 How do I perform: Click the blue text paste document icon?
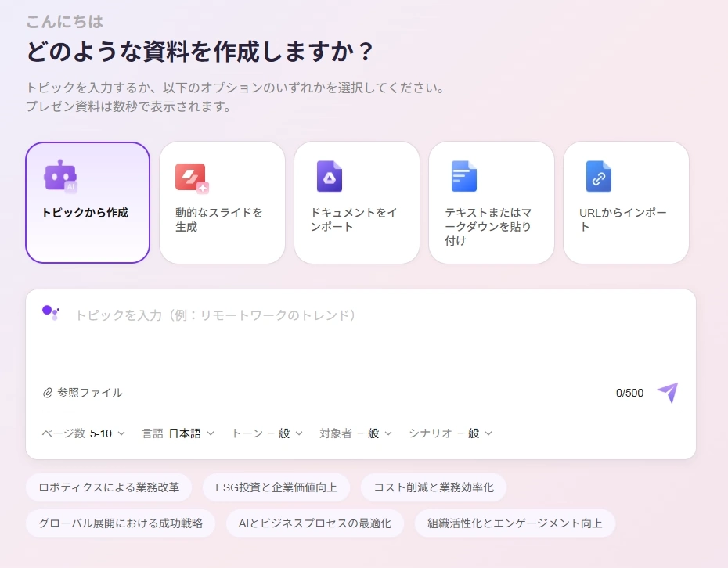click(x=463, y=177)
